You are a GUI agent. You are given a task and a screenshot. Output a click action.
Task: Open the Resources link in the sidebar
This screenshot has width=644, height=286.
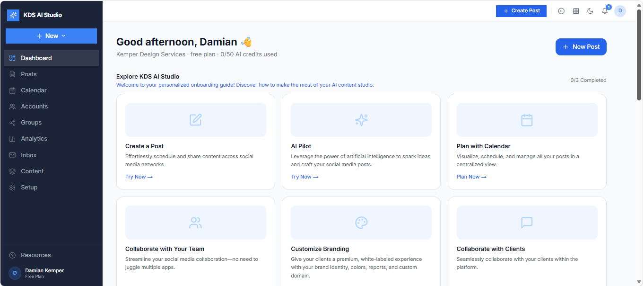click(x=52, y=255)
